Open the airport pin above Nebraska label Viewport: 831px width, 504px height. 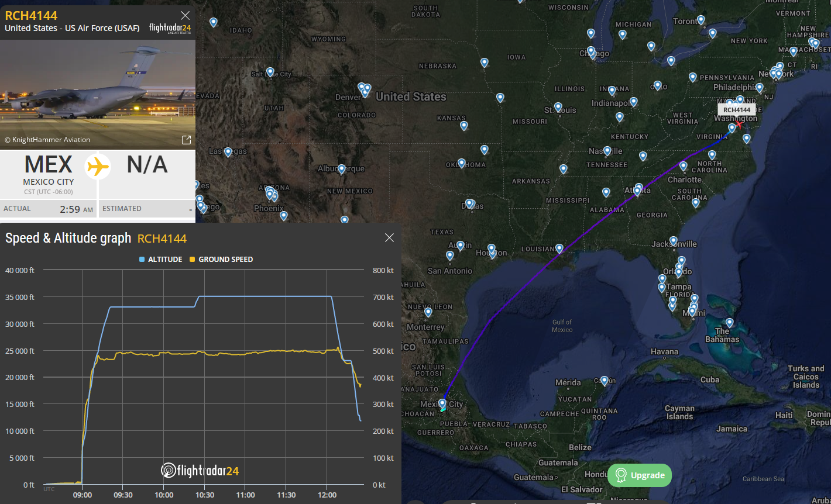click(x=485, y=62)
